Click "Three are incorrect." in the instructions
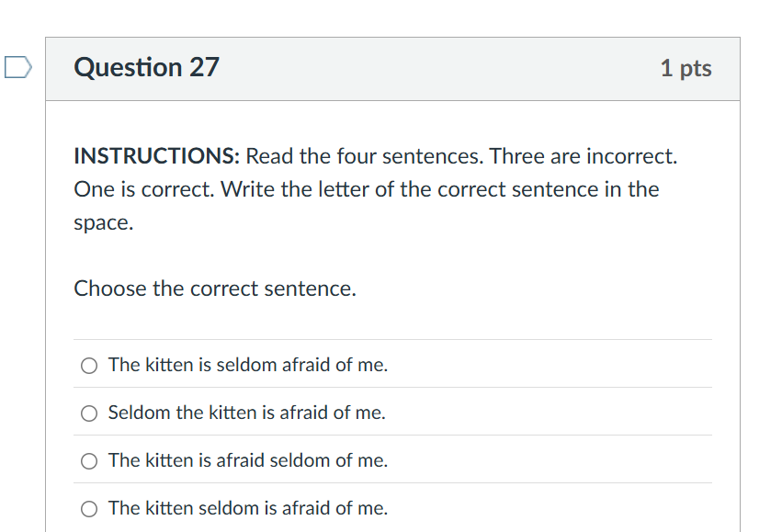Screen dimensions: 782x532 tap(584, 156)
